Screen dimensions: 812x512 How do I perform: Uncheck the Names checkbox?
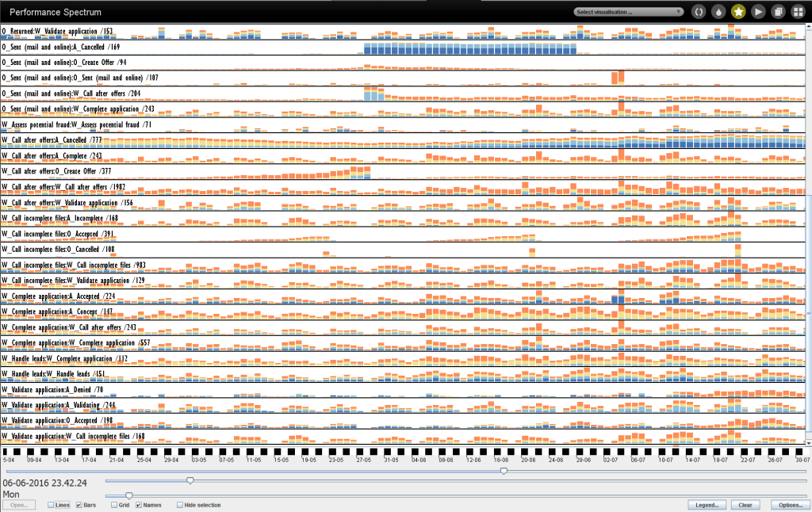[x=140, y=505]
